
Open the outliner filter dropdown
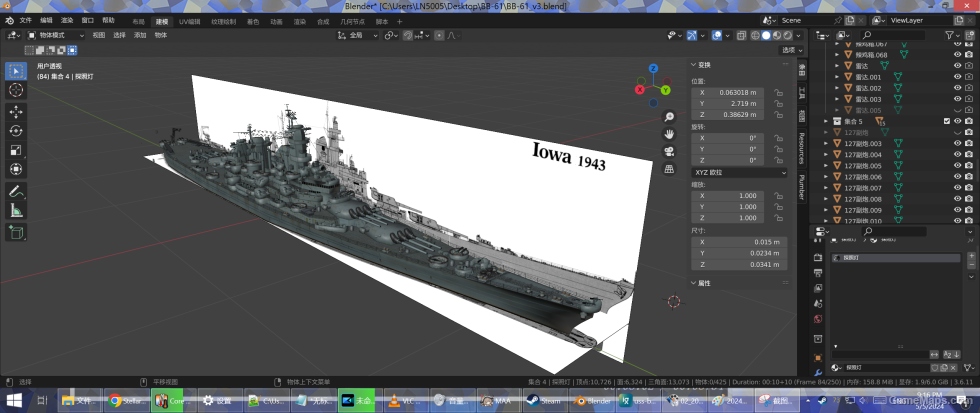(952, 35)
